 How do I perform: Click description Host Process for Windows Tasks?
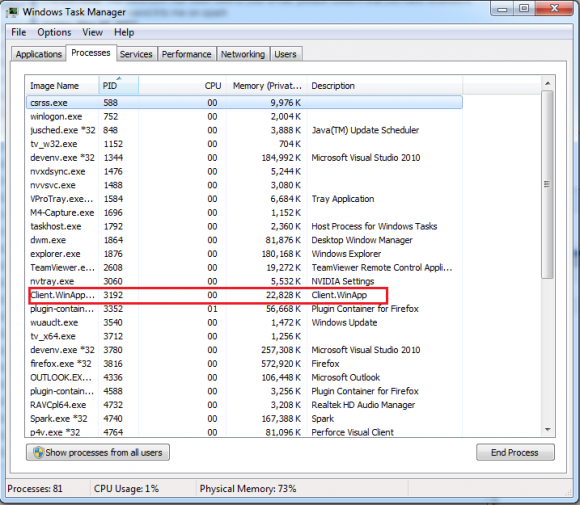[374, 226]
